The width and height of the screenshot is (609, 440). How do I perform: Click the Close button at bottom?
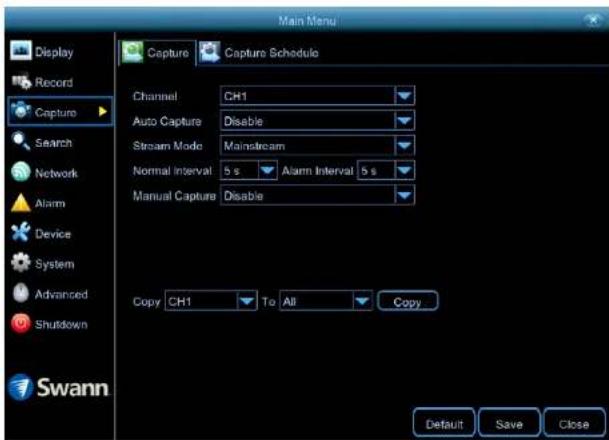[574, 423]
